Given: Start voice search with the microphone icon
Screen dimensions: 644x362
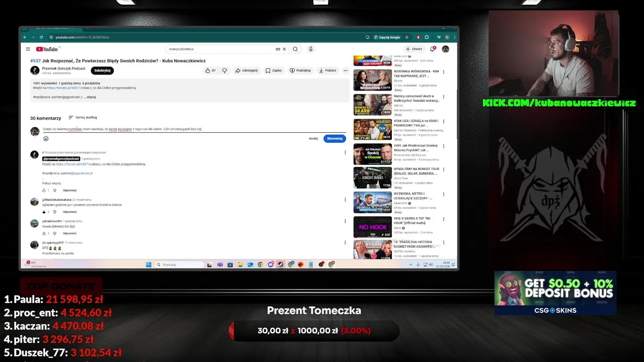Looking at the screenshot, I should [311, 49].
